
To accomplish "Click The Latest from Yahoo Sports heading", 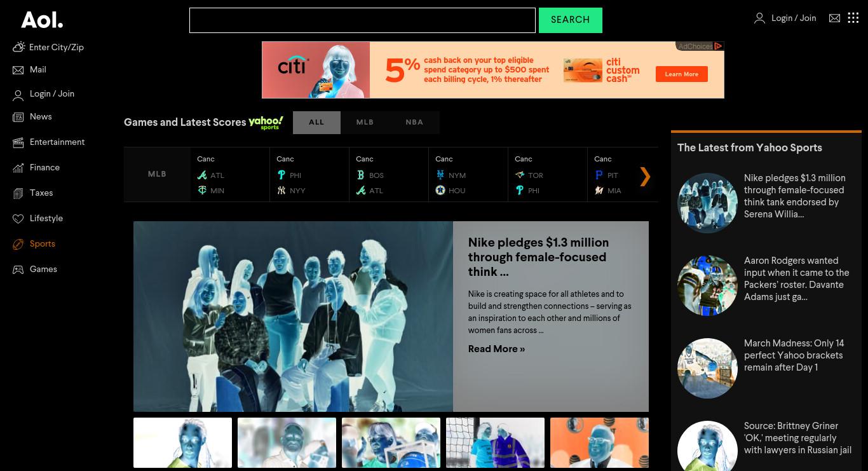I will click(750, 147).
